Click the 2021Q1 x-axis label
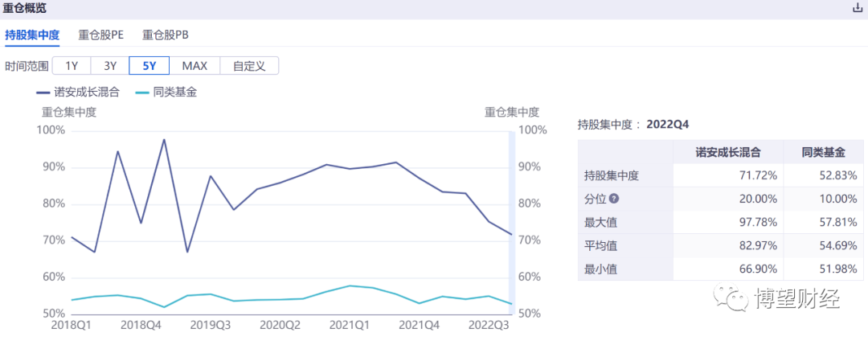 350,324
